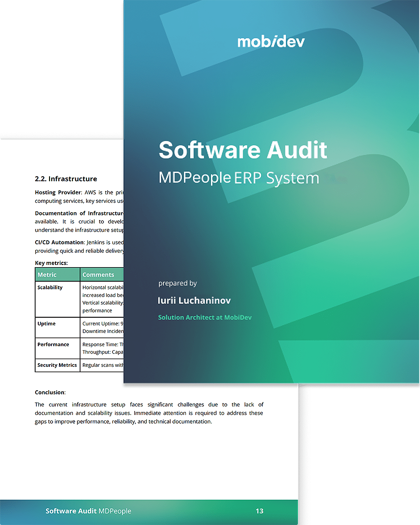Click the Conclusion heading

coord(50,393)
